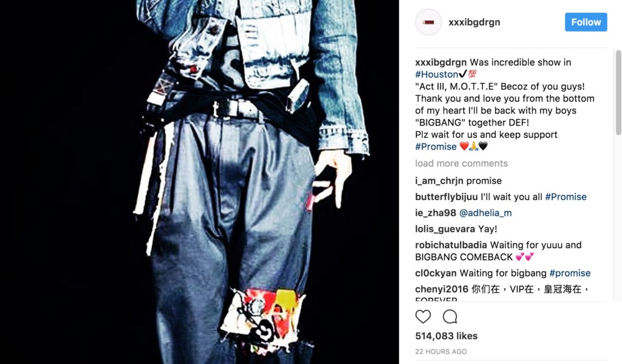Click the heart like icon

point(423,317)
